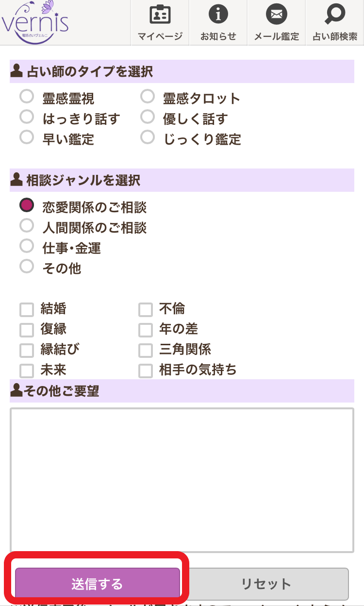
Task: Select 人間関係のご相談 genre
Action: [27, 226]
